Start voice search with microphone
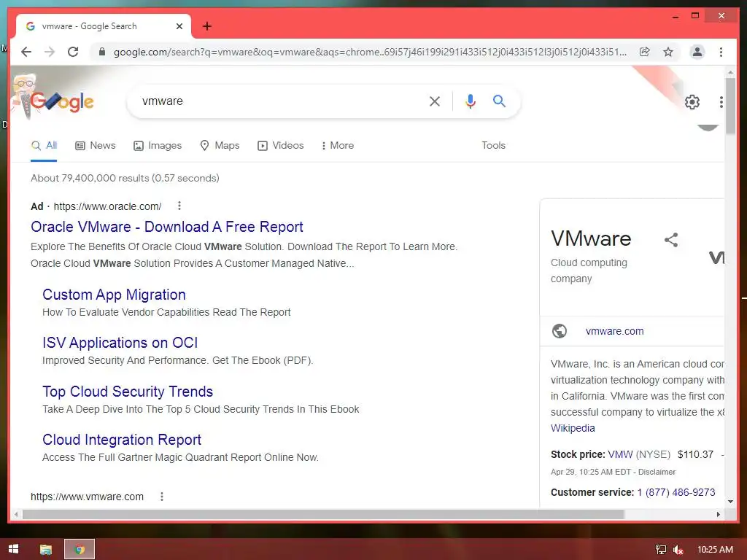Screen dimensions: 747x560 coord(471,101)
